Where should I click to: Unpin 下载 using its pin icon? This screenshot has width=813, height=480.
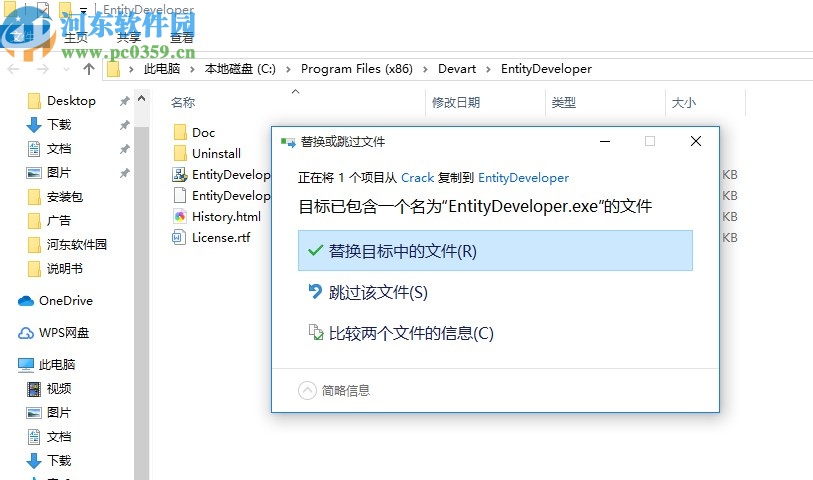pyautogui.click(x=124, y=125)
